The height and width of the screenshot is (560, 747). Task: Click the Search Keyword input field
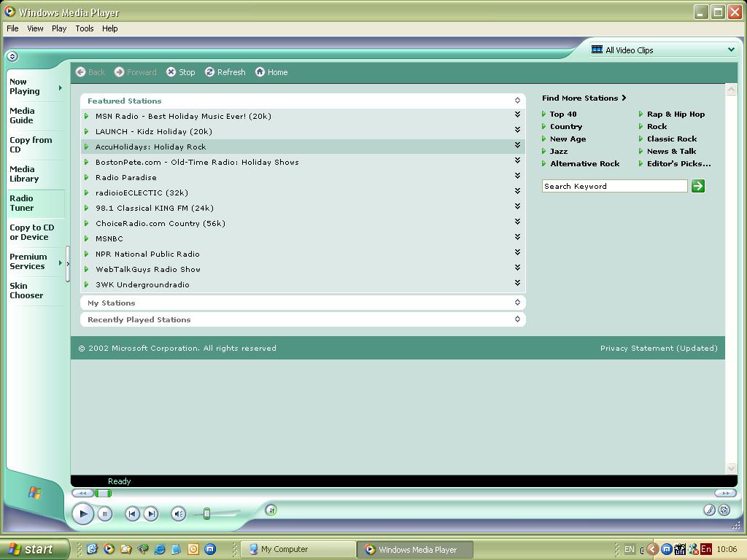(614, 186)
